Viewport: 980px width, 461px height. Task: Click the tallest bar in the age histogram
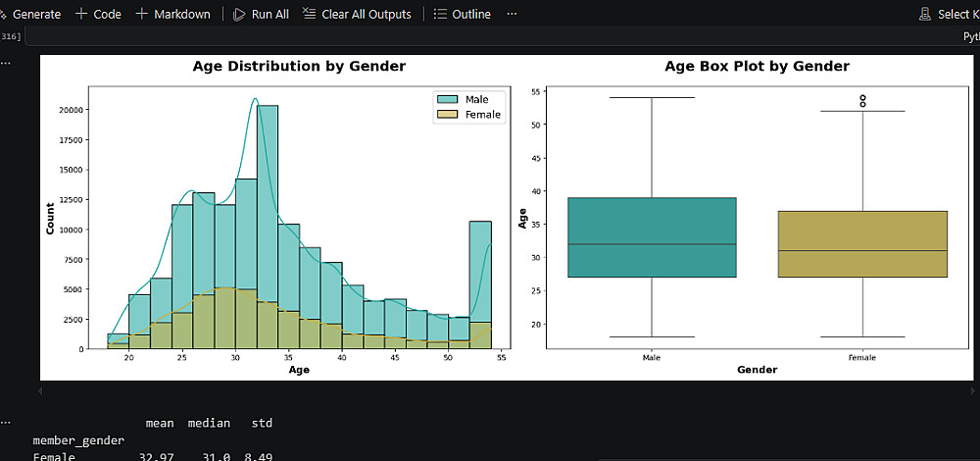268,226
